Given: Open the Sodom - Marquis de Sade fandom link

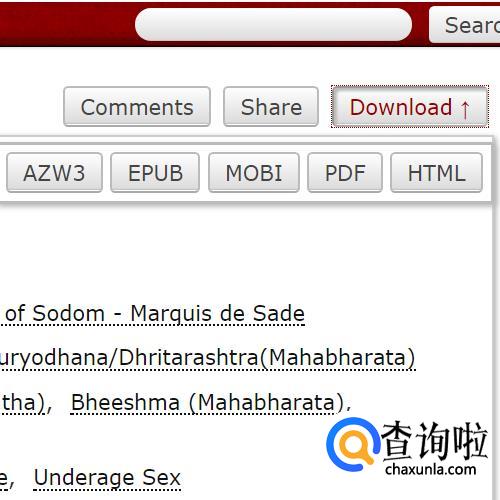Looking at the screenshot, I should coord(152,314).
